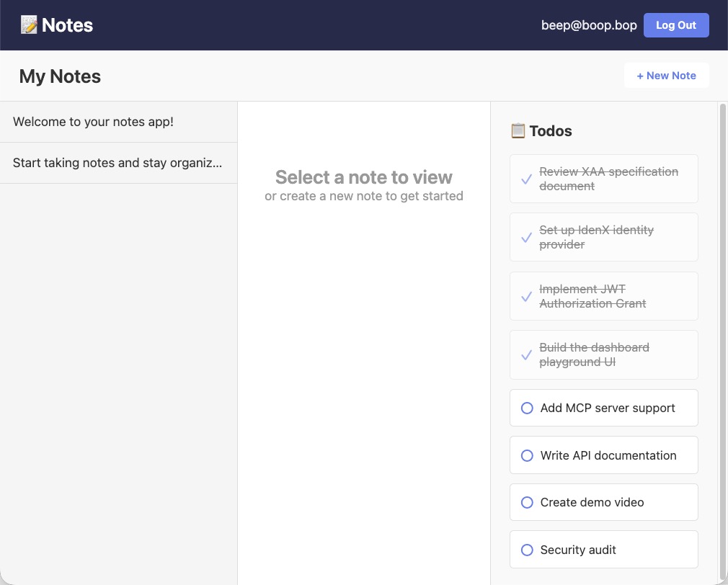Click the 'Notes' title in the navigation bar
Viewport: 728px width, 585px height.
[68, 24]
